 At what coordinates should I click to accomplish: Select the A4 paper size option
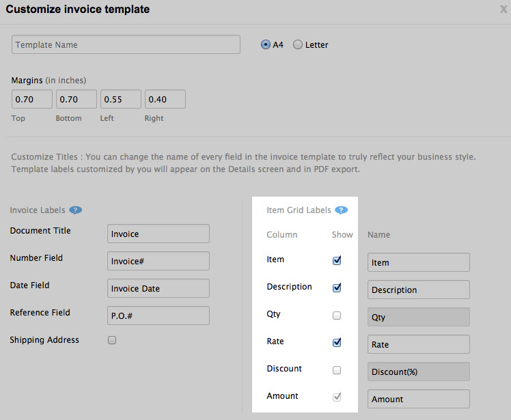coord(266,44)
